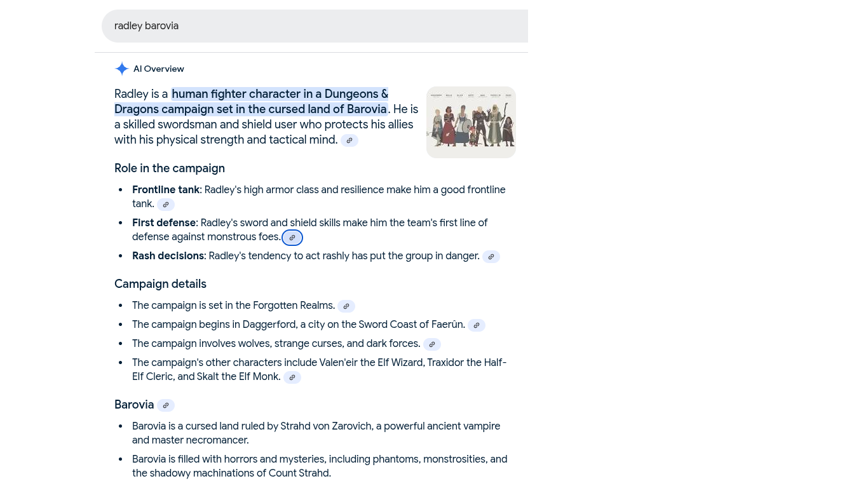Click the link icon after 'Forgotten Realms'
Image resolution: width=868 pixels, height=488 pixels.
pos(346,306)
